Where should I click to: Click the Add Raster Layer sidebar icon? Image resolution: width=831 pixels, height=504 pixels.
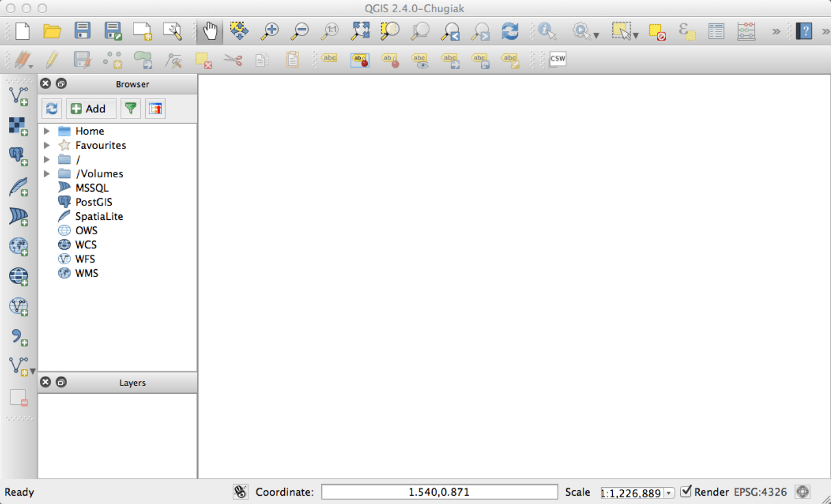19,126
